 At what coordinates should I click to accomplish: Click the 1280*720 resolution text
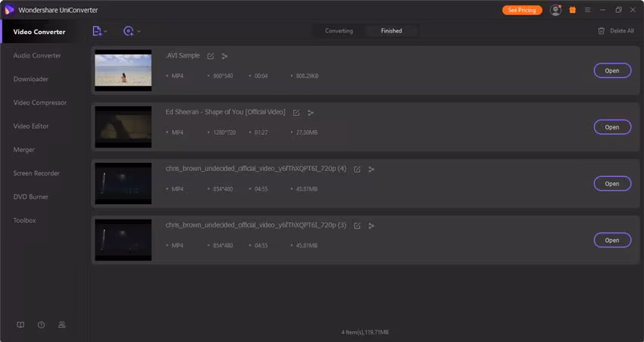coord(224,132)
